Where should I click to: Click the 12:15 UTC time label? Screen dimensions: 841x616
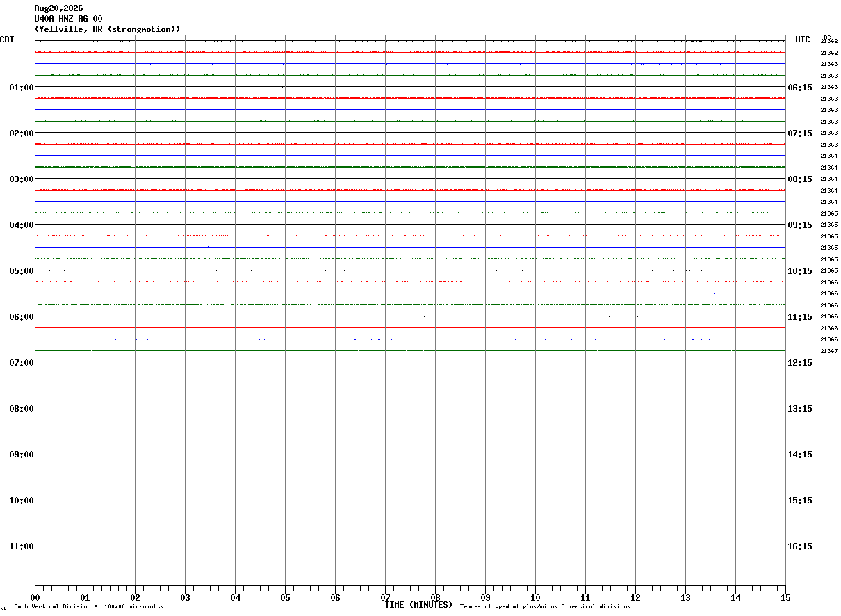(800, 362)
